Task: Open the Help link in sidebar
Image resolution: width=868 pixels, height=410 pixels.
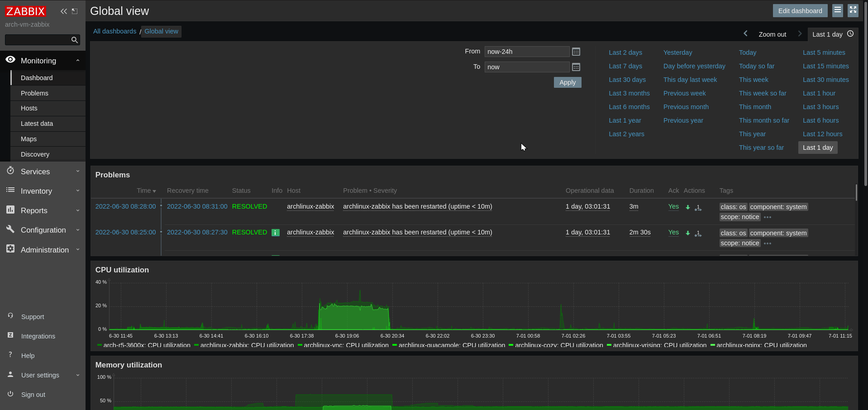Action: (28, 356)
